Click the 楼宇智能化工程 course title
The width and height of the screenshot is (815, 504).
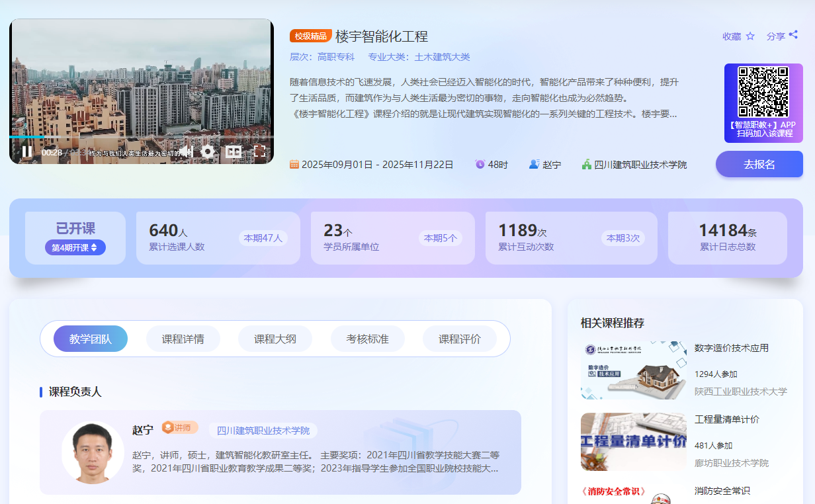point(382,36)
